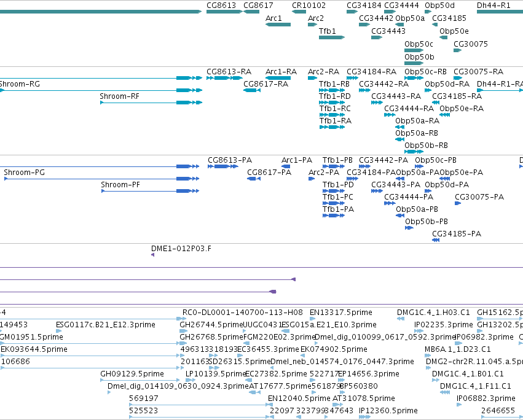Click protein Arc2-PA
The width and height of the screenshot is (523, 420).
[x=312, y=179]
